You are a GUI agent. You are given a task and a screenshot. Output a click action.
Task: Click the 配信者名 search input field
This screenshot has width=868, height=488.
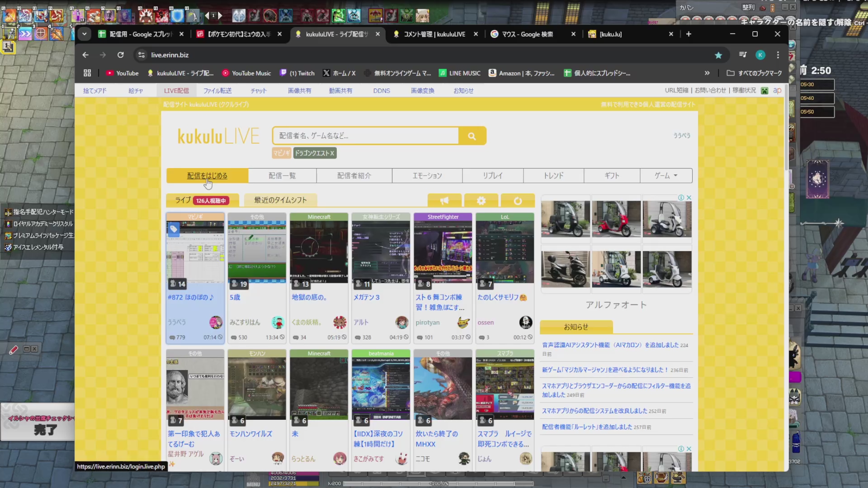[x=365, y=136]
